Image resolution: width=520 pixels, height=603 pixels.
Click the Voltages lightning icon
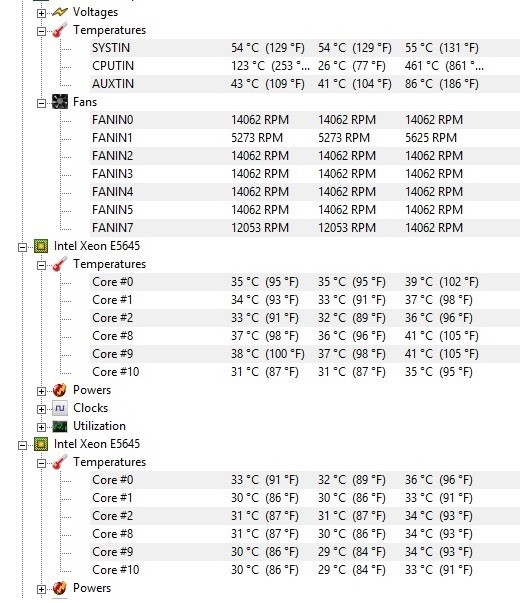[60, 12]
